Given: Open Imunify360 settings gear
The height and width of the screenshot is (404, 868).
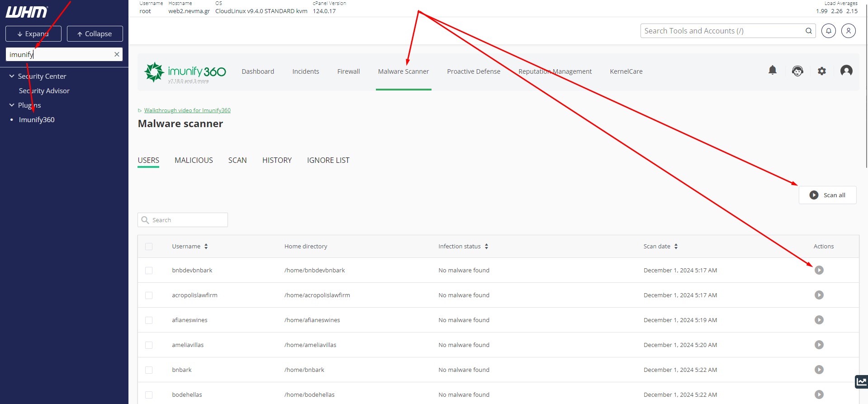Looking at the screenshot, I should tap(822, 71).
